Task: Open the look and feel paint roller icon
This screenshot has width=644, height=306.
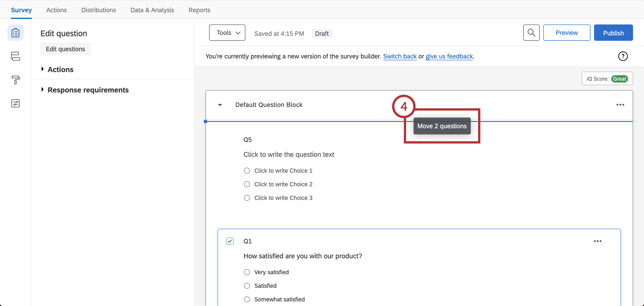Action: point(16,80)
